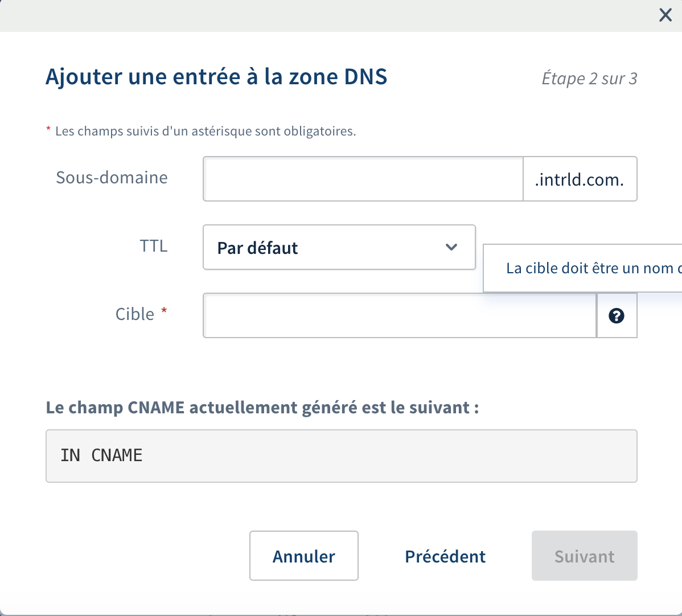Screen dimensions: 682x616
Task: Close the DNS entry dialog
Action: [665, 15]
